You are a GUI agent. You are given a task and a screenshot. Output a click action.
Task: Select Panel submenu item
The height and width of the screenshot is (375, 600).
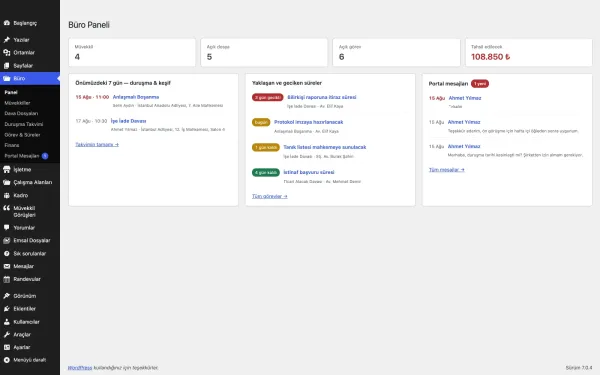11,92
